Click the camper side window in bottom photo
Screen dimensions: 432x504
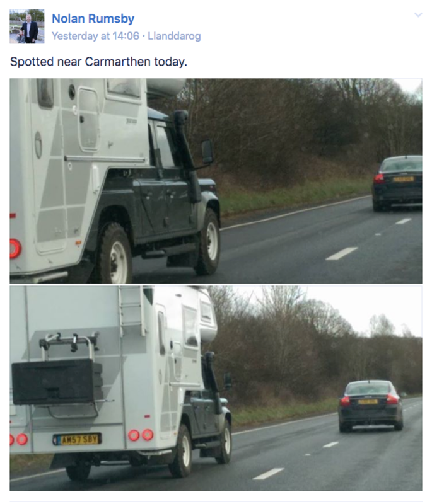click(x=190, y=326)
